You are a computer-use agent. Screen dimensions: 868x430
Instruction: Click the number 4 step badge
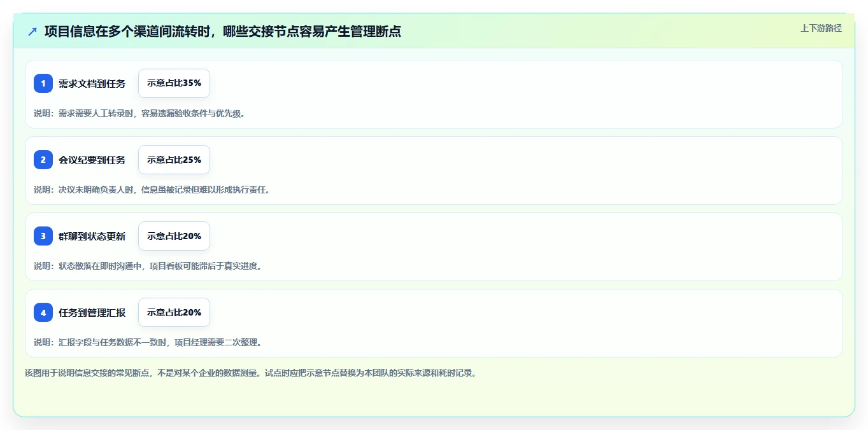click(43, 312)
